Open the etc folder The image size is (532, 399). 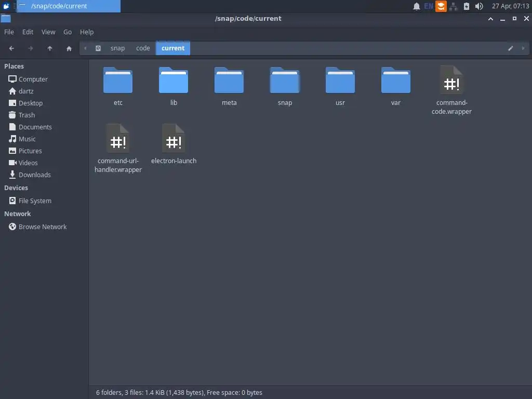(x=118, y=81)
